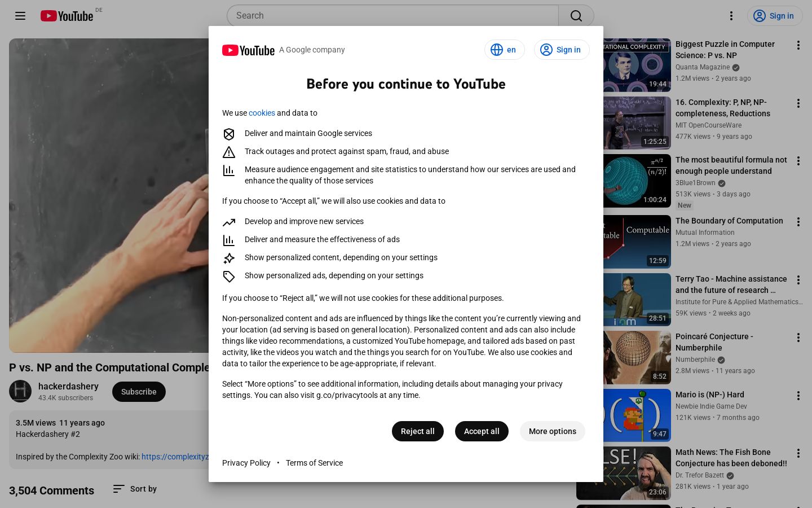Click Sign in inside the consent dialog
Viewport: 812px width, 508px height.
click(x=562, y=50)
